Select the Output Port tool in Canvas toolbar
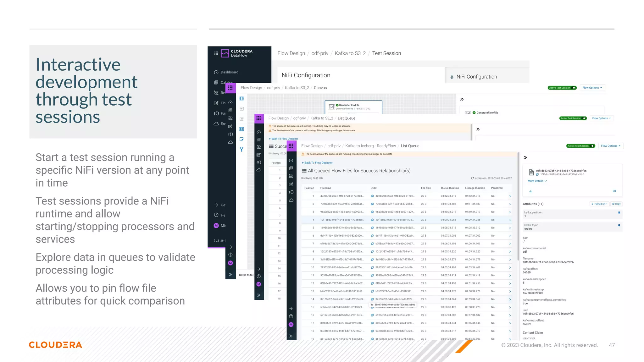This screenshot has height=362, width=644. 241,119
